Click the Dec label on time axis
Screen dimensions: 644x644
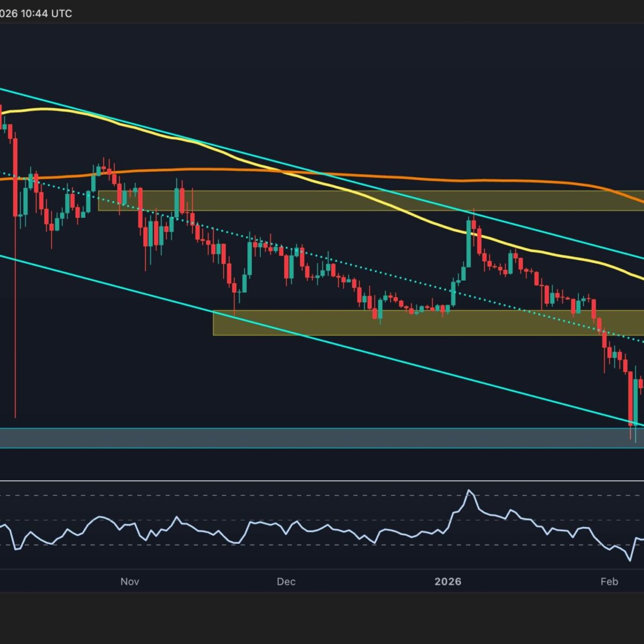[x=286, y=582]
